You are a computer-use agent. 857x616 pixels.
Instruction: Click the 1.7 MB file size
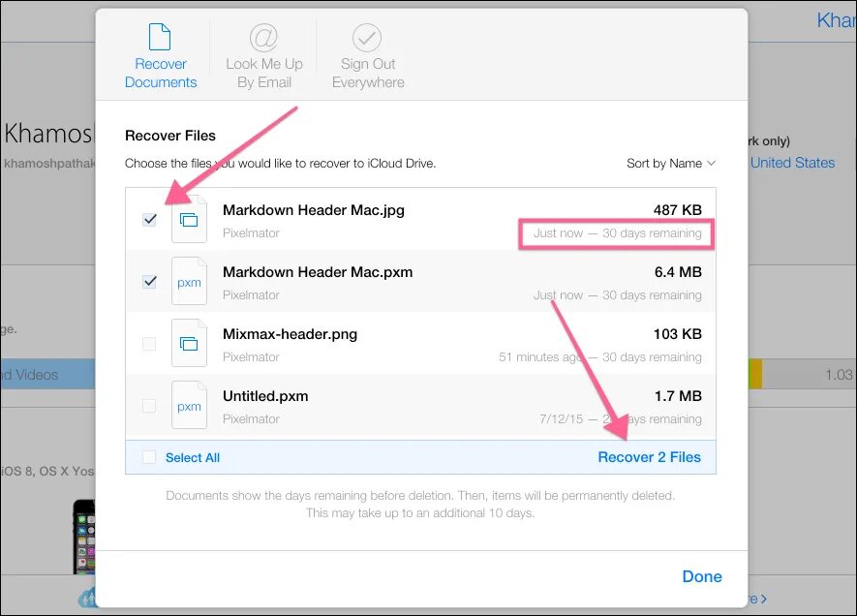coord(678,396)
